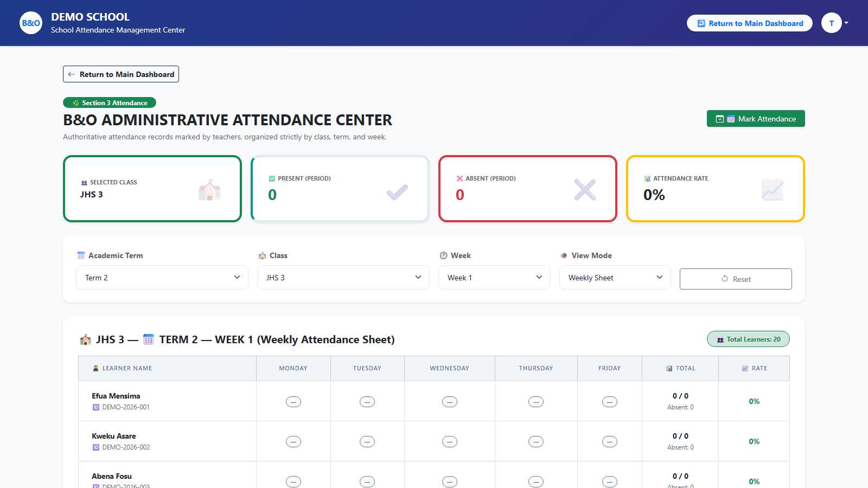This screenshot has width=868, height=488.
Task: Open the Class dropdown showing JHS 3
Action: pos(343,278)
